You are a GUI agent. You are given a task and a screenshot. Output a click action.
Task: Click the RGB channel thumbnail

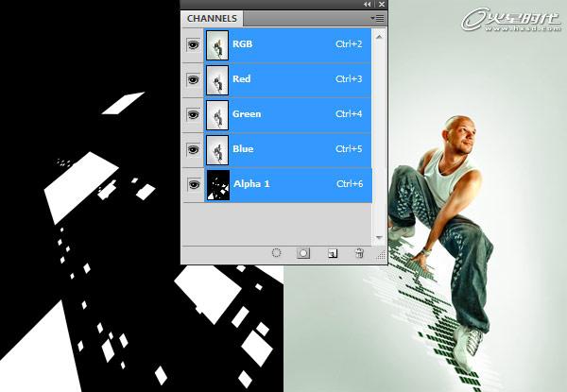[217, 45]
